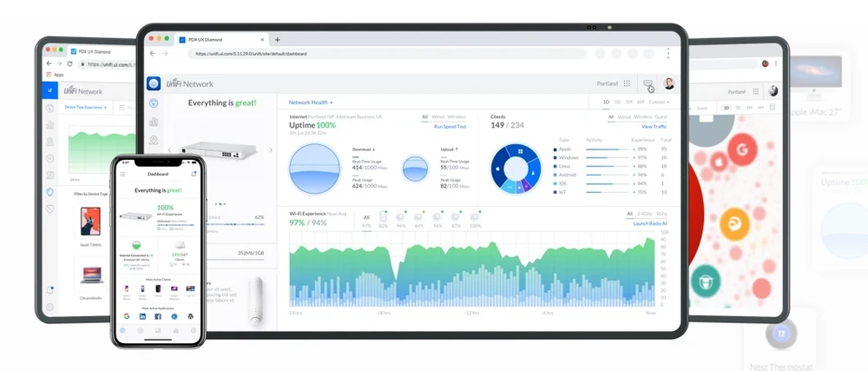Open the dashboard icon in main sidebar
Screen dimensions: 868x371
tap(154, 103)
